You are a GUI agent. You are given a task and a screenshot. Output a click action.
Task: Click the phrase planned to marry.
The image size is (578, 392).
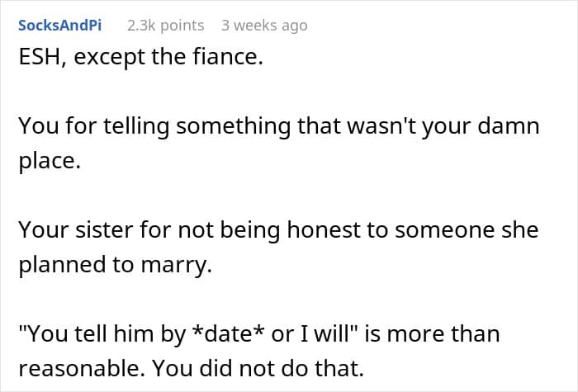[x=115, y=265]
